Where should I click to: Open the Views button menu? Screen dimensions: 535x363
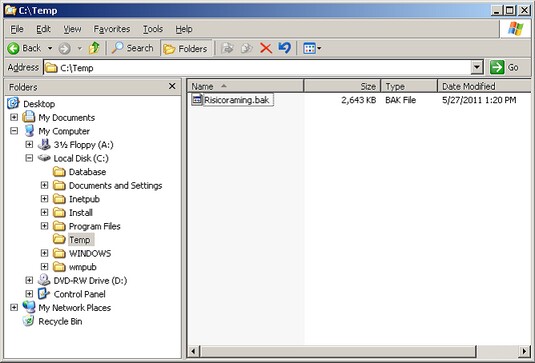click(312, 48)
